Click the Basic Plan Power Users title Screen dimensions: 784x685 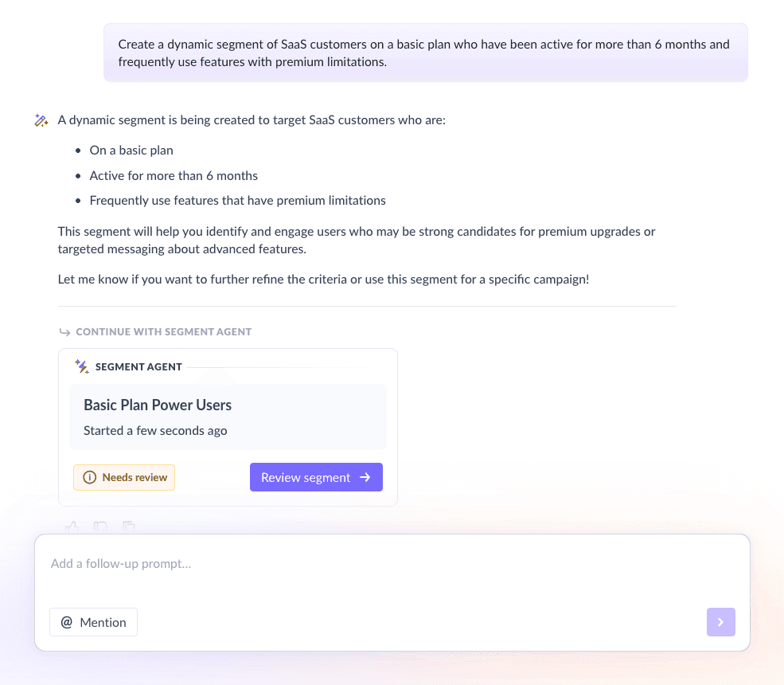157,405
